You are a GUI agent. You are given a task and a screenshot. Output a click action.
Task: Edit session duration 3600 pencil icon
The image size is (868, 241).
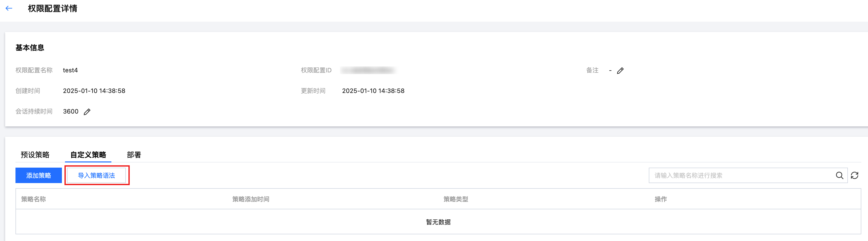(x=87, y=112)
